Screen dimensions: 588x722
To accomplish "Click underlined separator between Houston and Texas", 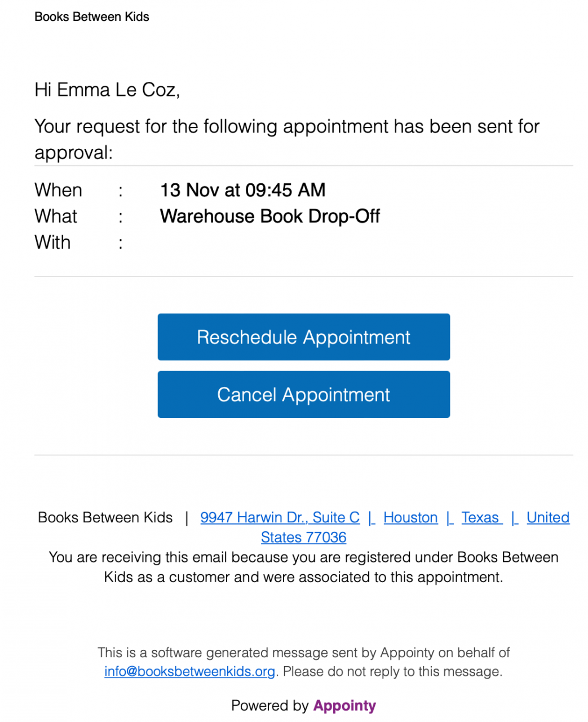I will click(x=449, y=517).
